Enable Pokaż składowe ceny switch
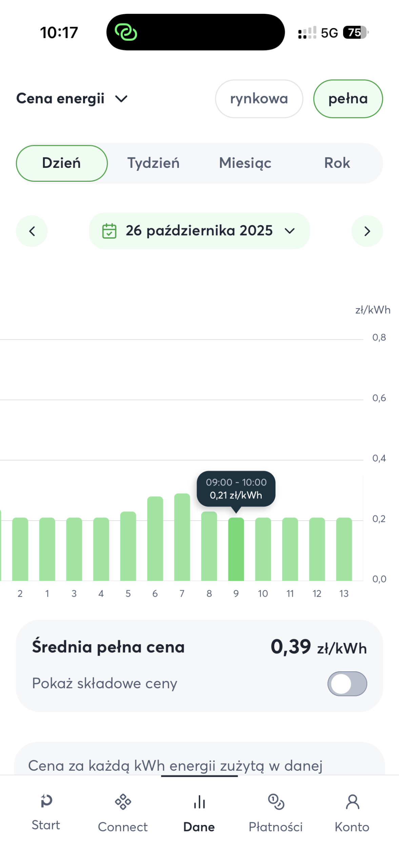This screenshot has width=399, height=868. pyautogui.click(x=347, y=684)
